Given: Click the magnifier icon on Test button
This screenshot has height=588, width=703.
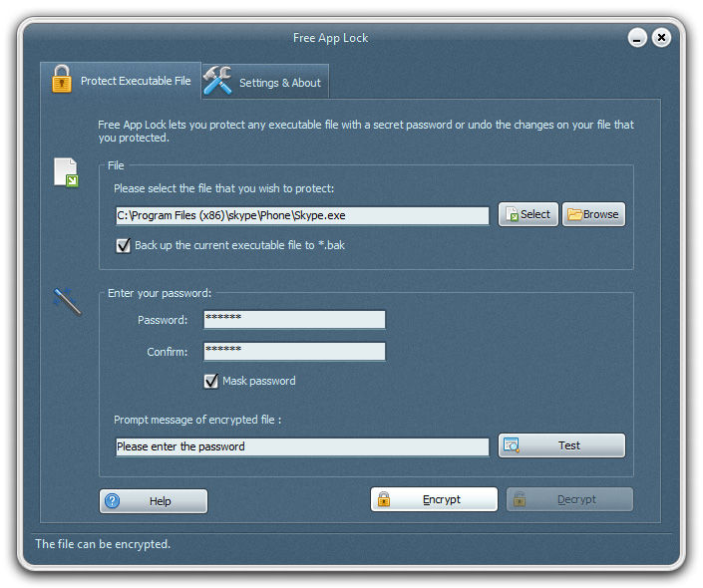Looking at the screenshot, I should (x=512, y=445).
